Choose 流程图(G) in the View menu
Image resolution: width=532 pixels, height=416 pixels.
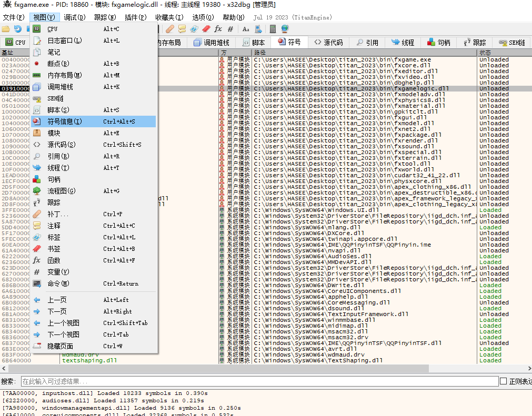pyautogui.click(x=93, y=191)
